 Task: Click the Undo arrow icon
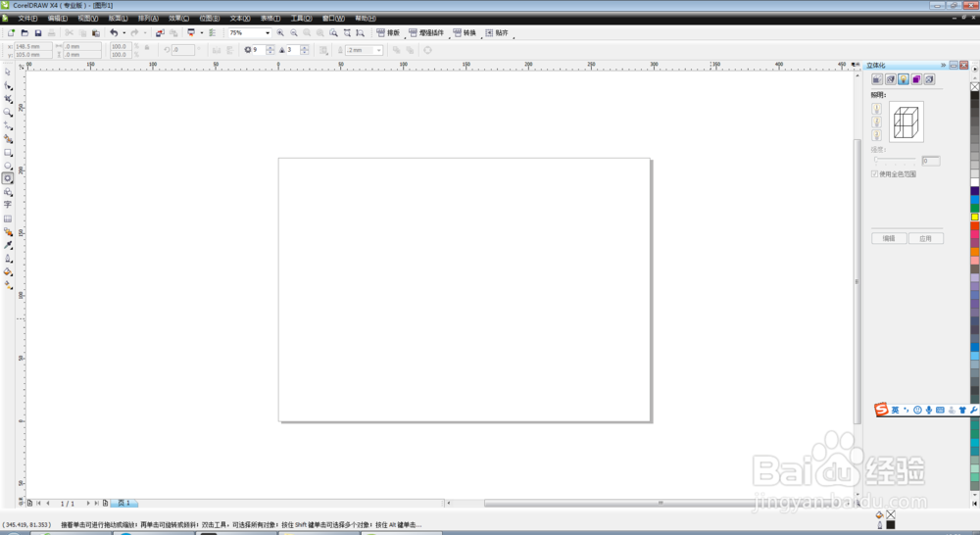114,32
